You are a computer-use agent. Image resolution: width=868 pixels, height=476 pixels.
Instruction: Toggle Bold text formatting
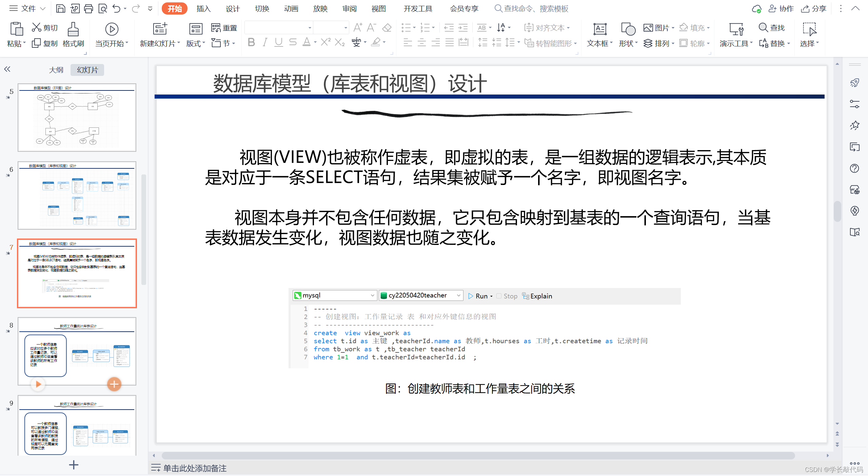click(251, 42)
